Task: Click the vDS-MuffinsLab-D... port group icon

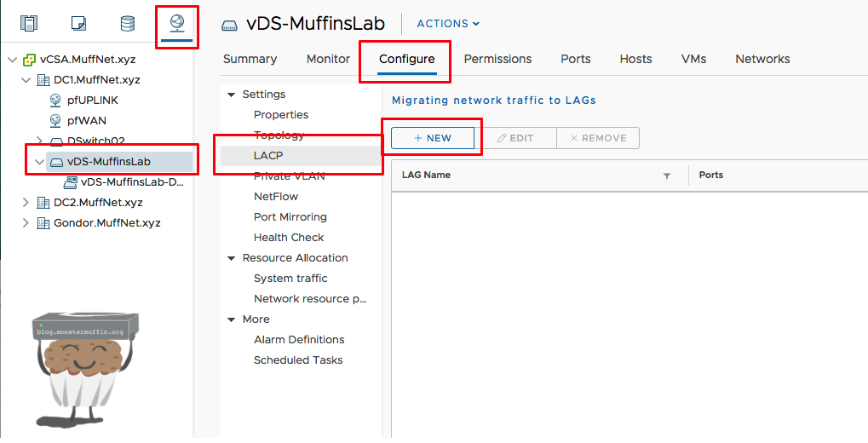Action: tap(71, 182)
